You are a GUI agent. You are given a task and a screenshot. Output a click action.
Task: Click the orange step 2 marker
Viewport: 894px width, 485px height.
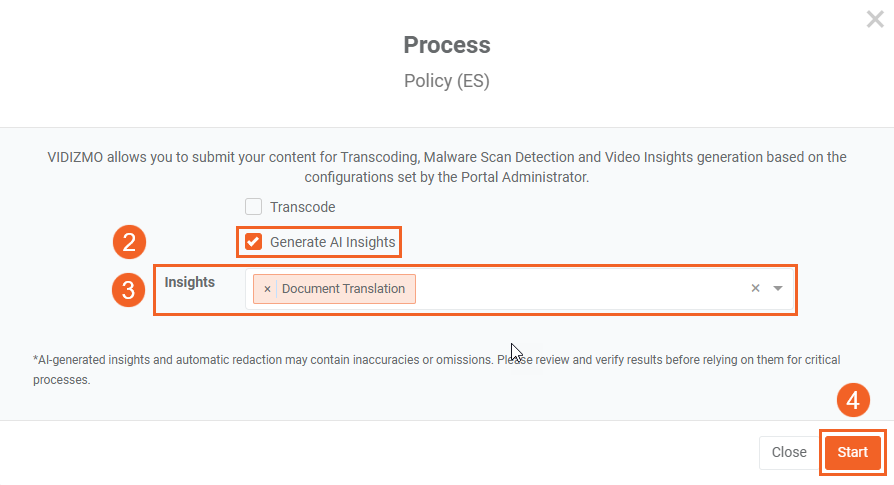click(x=129, y=242)
